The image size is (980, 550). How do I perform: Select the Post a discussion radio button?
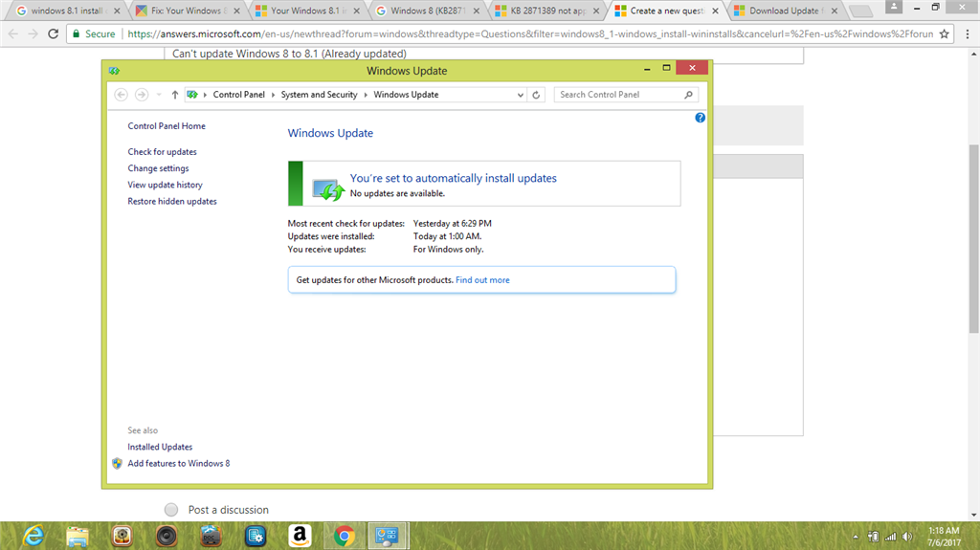click(x=171, y=510)
